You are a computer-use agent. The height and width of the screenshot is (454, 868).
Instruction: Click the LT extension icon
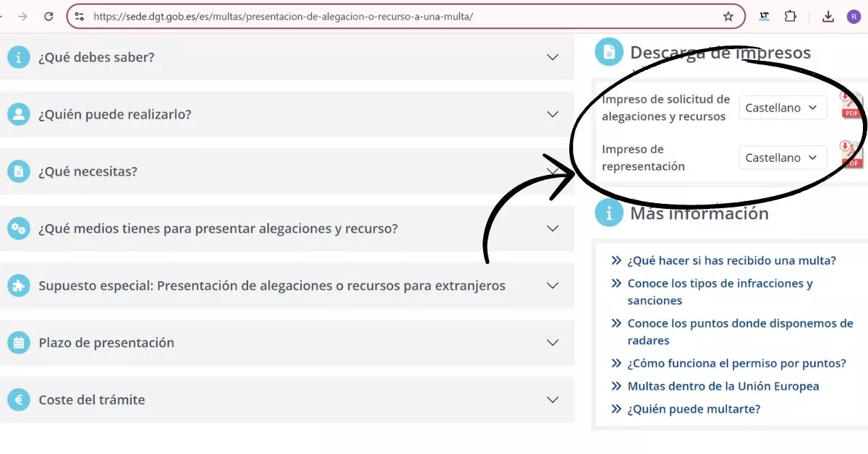pos(764,16)
